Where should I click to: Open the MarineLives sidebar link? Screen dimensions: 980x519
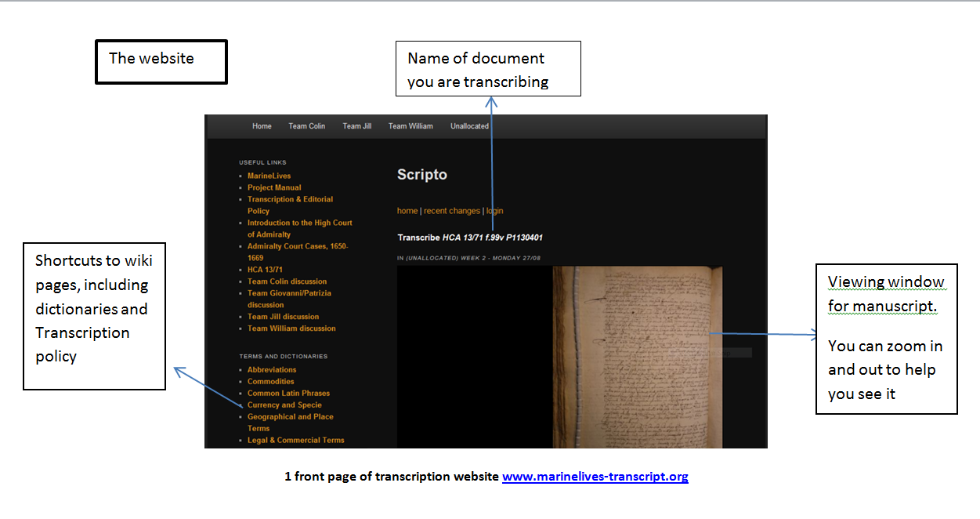coord(269,176)
